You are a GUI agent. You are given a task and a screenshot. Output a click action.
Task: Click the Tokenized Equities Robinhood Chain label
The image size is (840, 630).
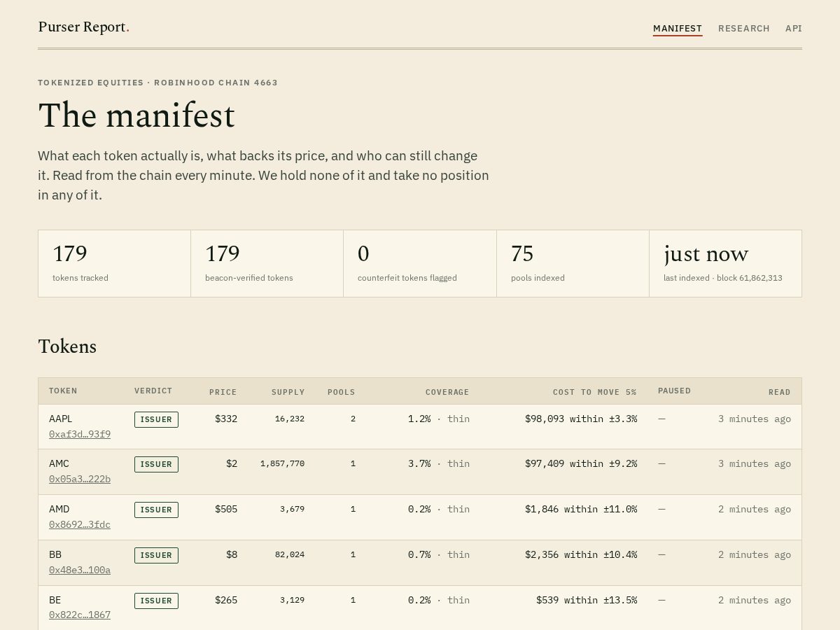(x=157, y=83)
